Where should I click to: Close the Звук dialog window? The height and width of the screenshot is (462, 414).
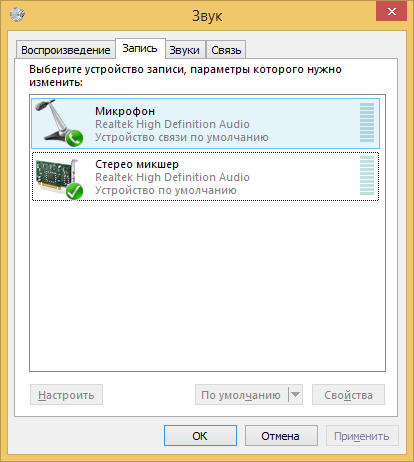click(x=391, y=11)
